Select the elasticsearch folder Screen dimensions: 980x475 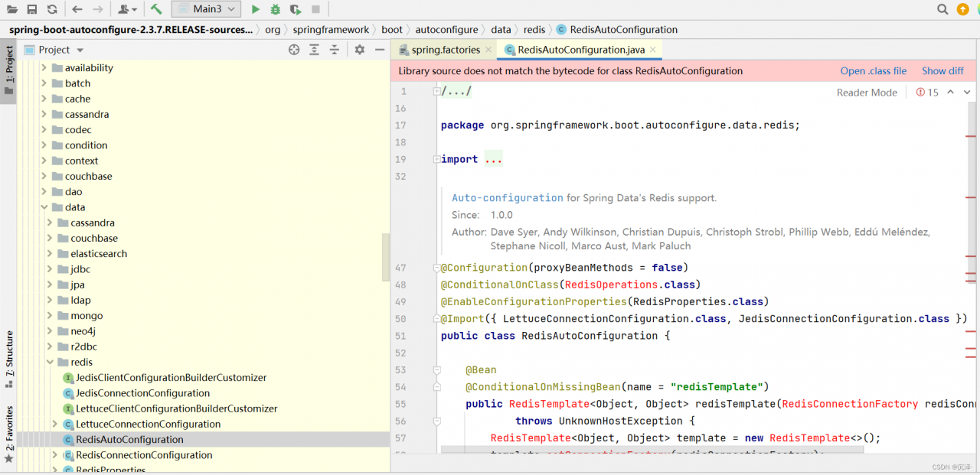click(99, 254)
